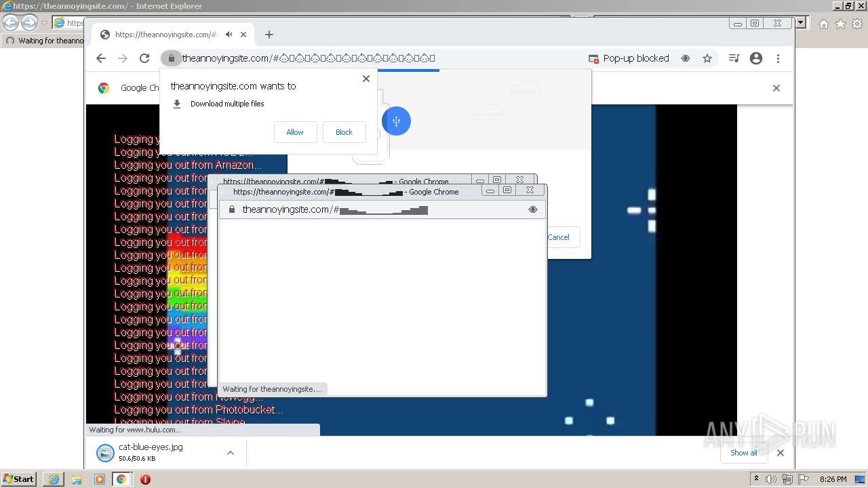868x488 pixels.
Task: Go back in the Chrome window
Action: (x=101, y=58)
